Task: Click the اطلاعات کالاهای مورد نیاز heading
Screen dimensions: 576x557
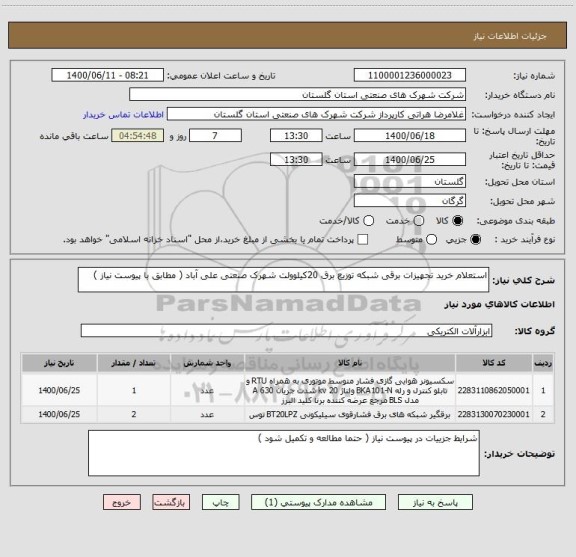Action: (500, 305)
